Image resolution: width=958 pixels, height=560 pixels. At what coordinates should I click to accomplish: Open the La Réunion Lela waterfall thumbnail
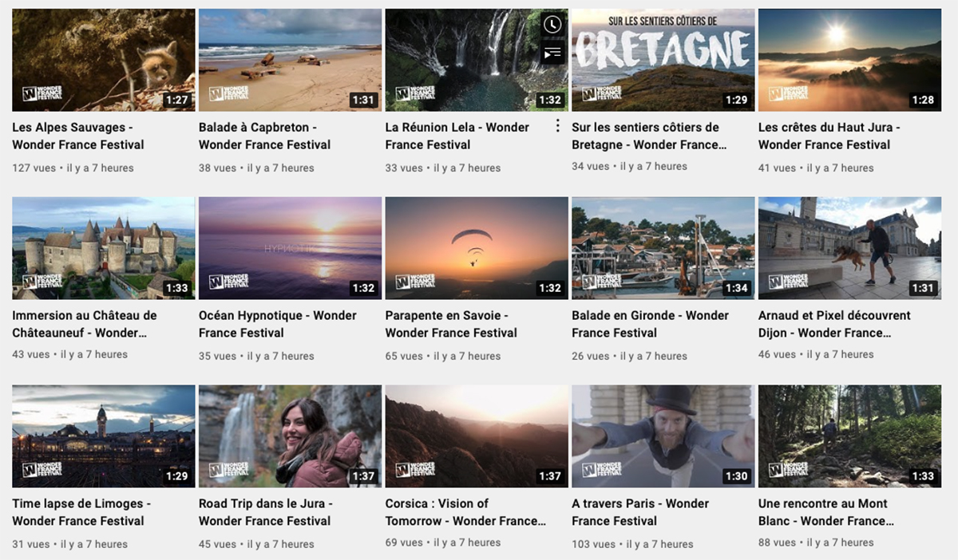[477, 60]
